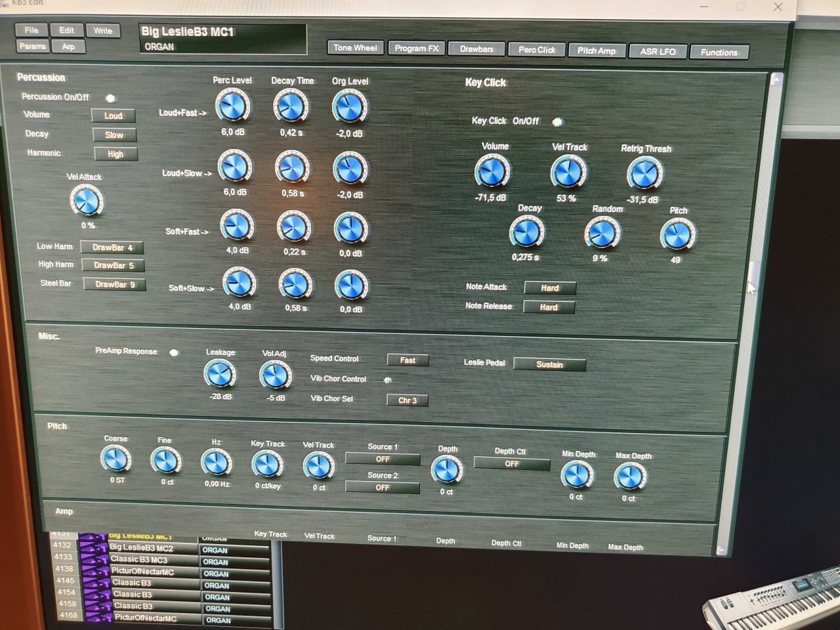The height and width of the screenshot is (630, 840).
Task: Click the Pitch Fine knob
Action: pos(166,461)
